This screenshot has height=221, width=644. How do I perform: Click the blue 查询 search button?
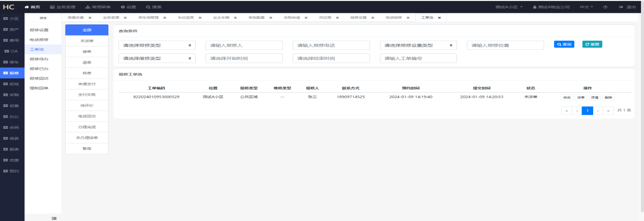(x=564, y=44)
